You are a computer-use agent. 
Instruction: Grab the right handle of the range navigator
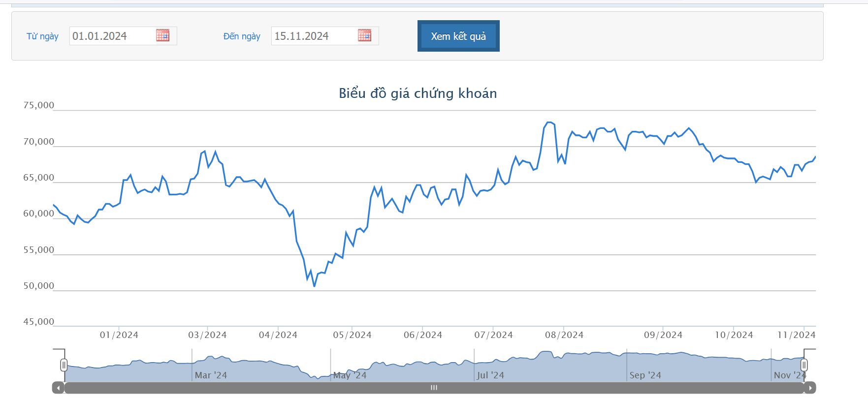point(804,365)
